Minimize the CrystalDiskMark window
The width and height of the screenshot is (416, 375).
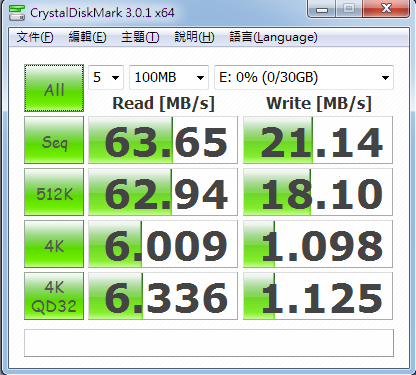pyautogui.click(x=322, y=9)
